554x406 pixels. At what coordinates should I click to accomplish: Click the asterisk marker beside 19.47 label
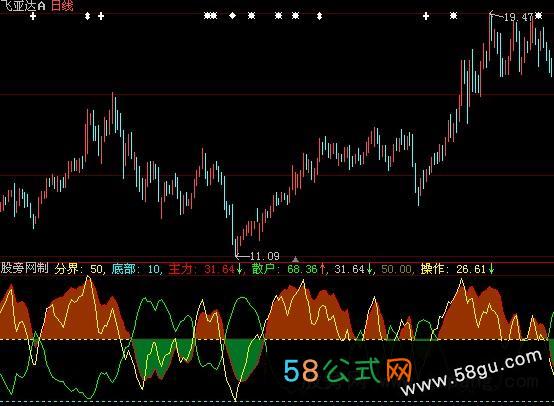pos(538,16)
